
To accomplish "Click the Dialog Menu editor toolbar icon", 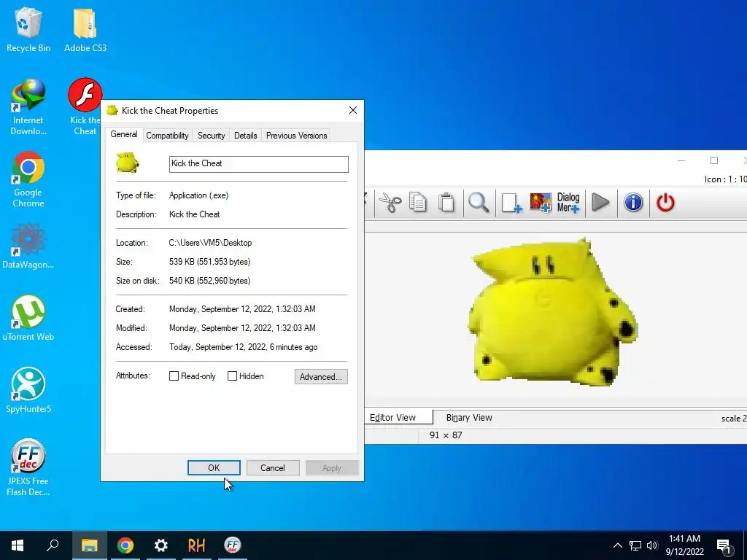I will pyautogui.click(x=568, y=203).
